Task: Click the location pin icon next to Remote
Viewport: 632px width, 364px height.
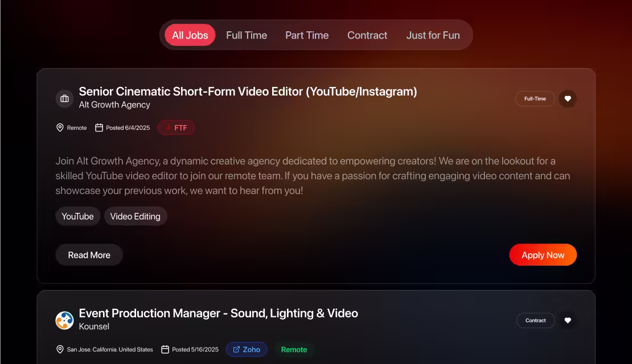Action: click(60, 127)
